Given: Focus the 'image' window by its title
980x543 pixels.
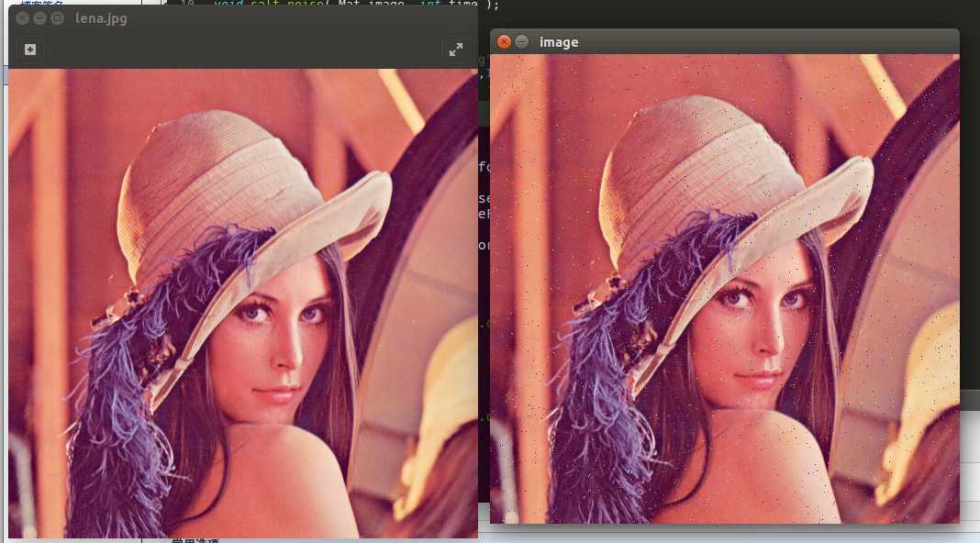Looking at the screenshot, I should click(559, 42).
